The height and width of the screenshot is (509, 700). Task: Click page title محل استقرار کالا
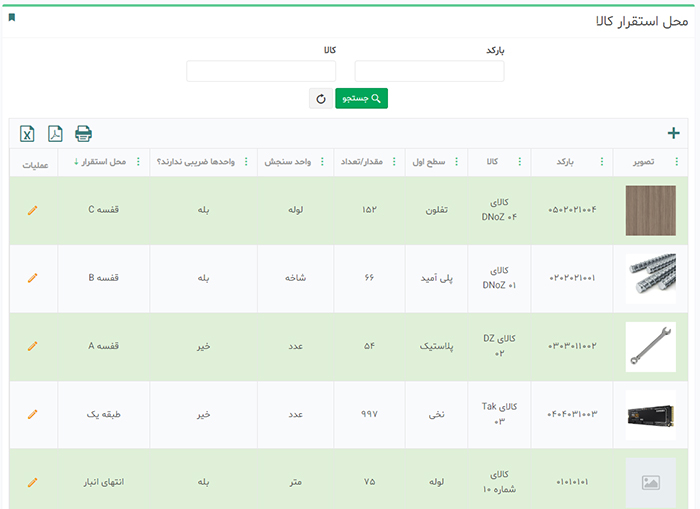[x=642, y=21]
